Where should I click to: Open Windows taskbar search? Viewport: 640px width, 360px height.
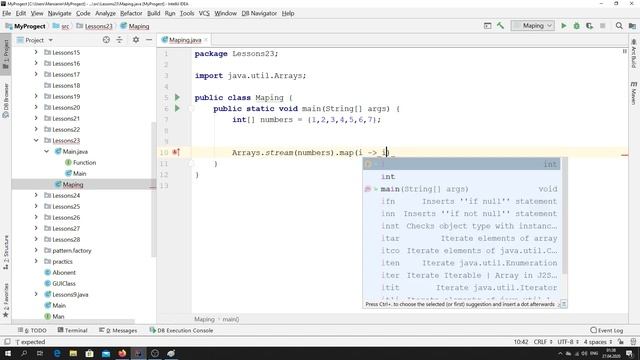pos(24,353)
